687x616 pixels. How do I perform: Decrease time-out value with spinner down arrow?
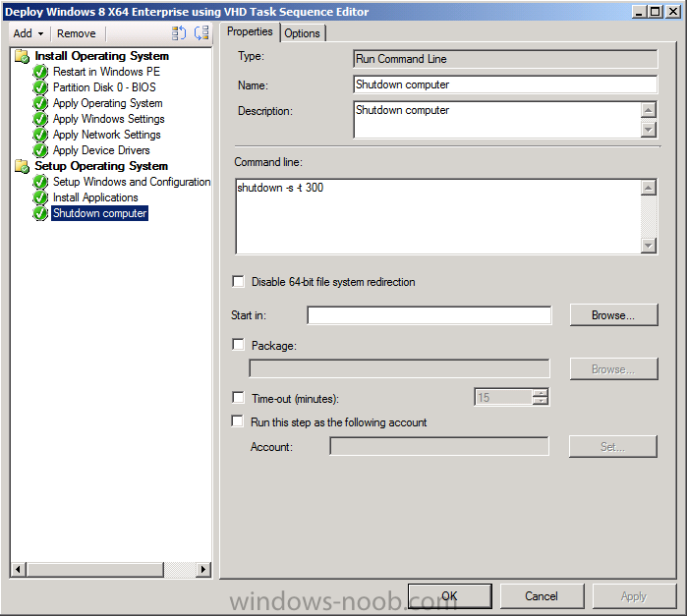[541, 401]
